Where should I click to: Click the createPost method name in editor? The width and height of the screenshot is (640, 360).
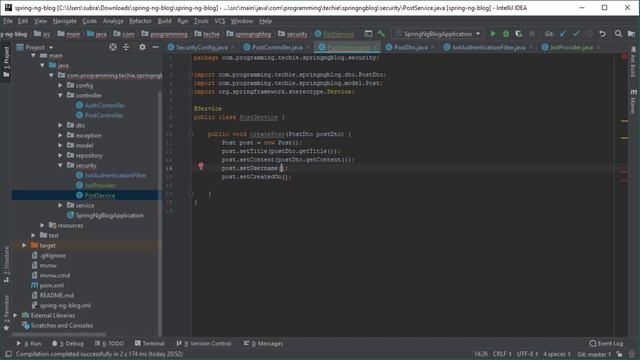point(267,134)
